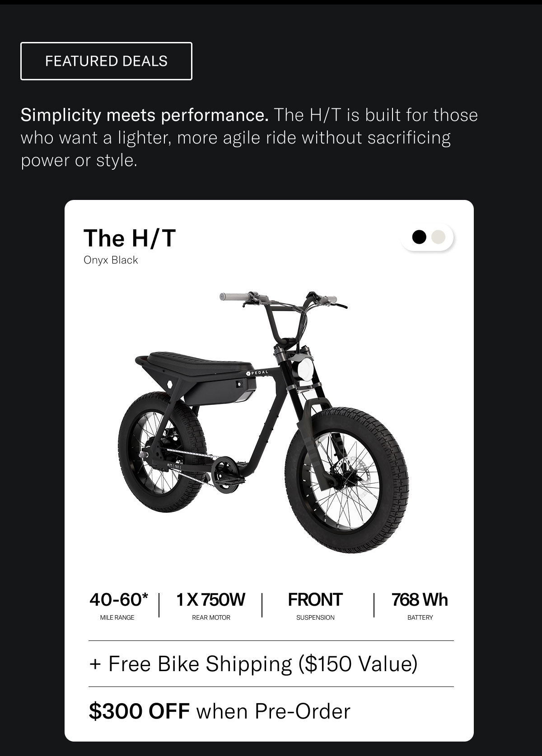Select the black color swatch
This screenshot has height=756, width=542.
click(x=419, y=237)
